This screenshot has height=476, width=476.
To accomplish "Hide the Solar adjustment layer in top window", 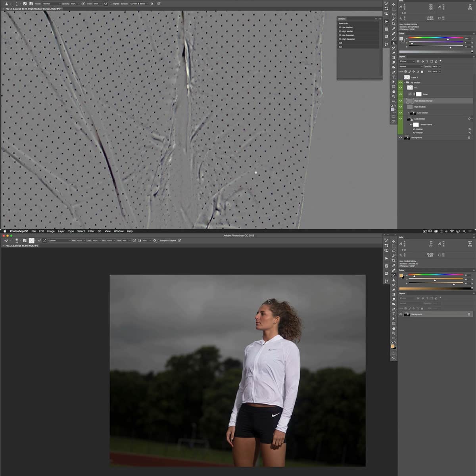I will coord(401,94).
